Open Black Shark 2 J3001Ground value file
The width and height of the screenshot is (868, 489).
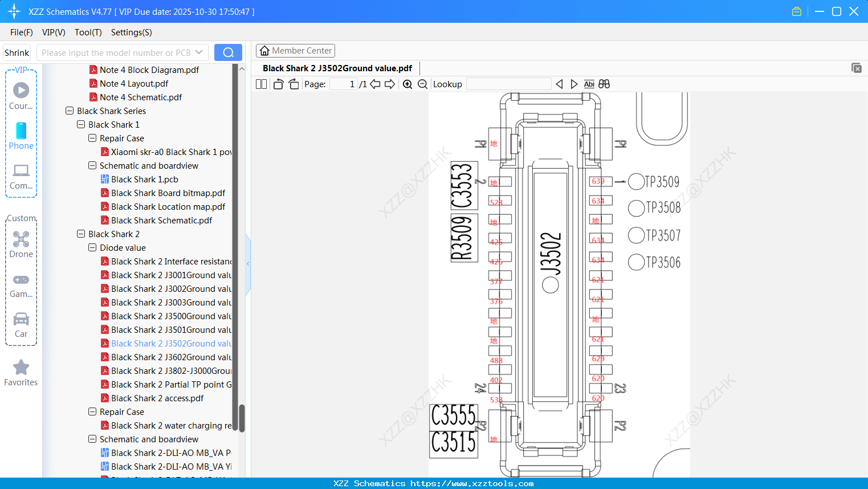pyautogui.click(x=166, y=275)
